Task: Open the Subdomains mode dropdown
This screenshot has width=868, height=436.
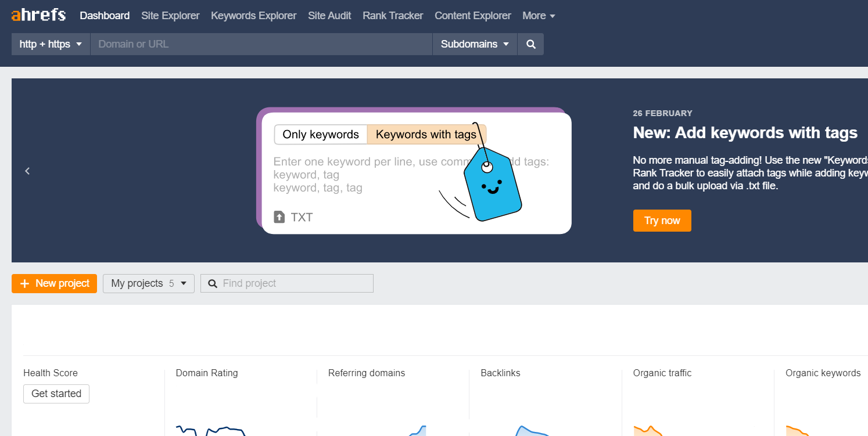Action: (475, 44)
